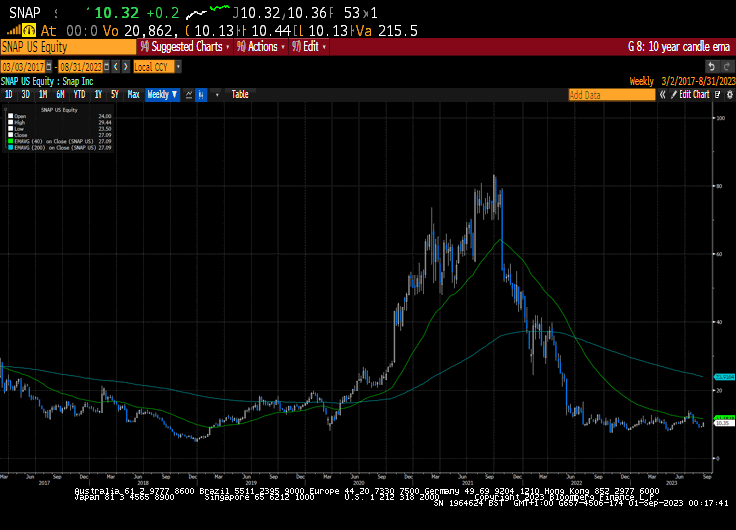Click the green EMA value tag on price axis
The image size is (736, 530).
725,417
